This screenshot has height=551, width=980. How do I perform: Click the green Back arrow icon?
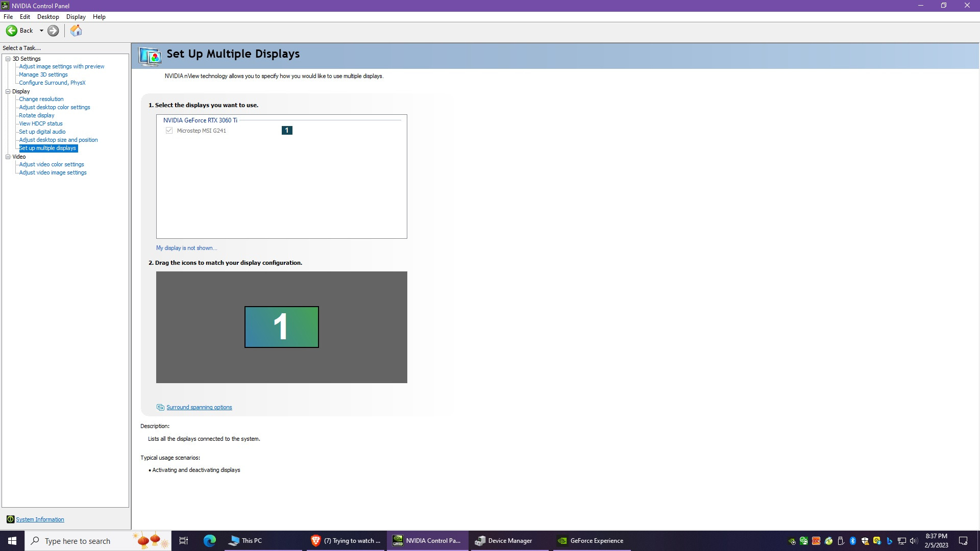[x=11, y=31]
